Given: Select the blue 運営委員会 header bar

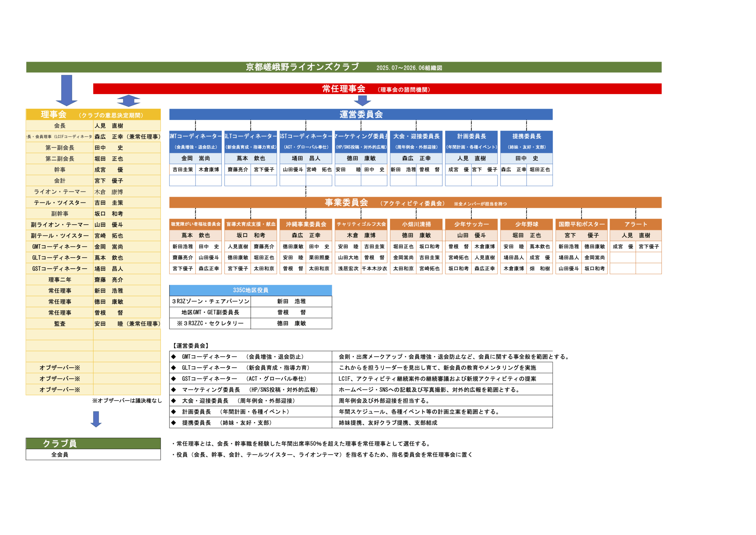Looking at the screenshot, I should coord(361,114).
